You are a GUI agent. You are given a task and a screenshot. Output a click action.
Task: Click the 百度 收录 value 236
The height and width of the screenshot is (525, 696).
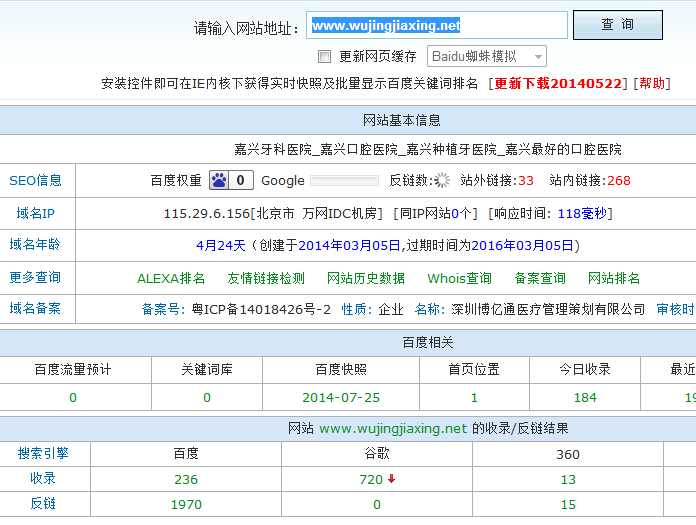click(186, 479)
